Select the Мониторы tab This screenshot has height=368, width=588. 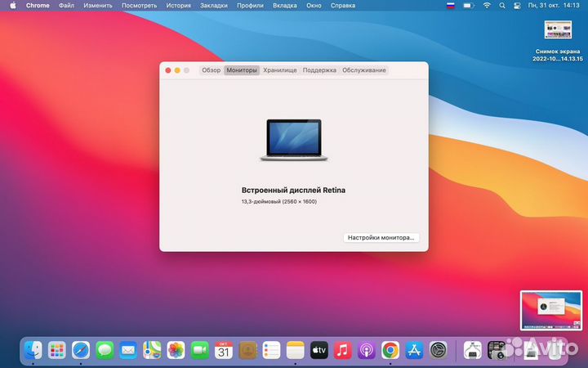click(242, 70)
